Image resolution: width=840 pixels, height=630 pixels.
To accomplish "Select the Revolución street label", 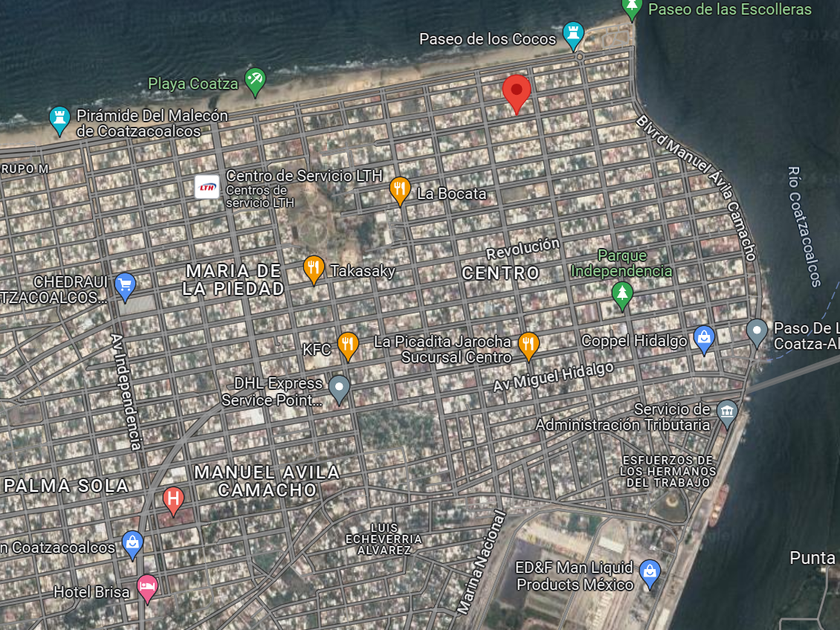I will click(x=523, y=249).
